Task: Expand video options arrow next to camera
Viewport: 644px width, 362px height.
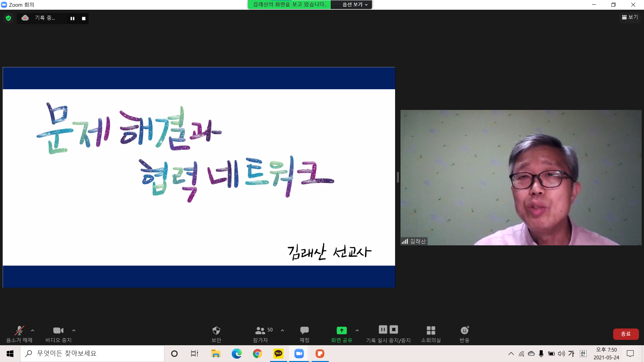Action: pos(74,330)
